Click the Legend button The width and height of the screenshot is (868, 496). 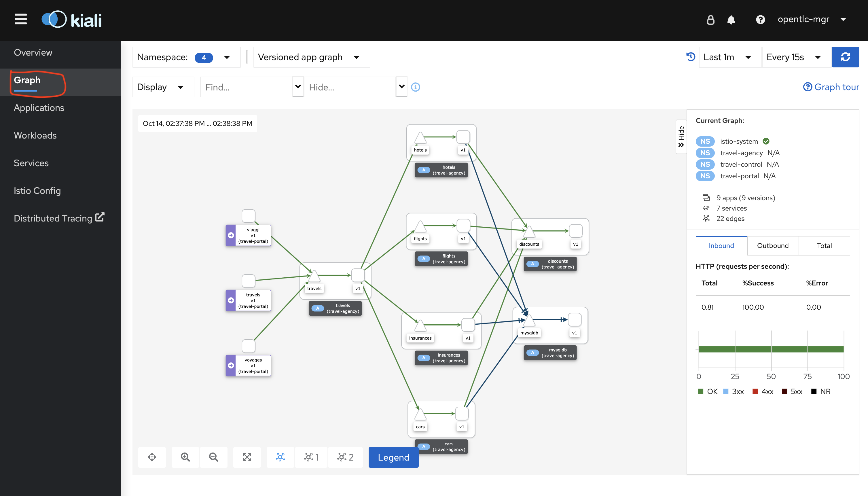coord(393,457)
